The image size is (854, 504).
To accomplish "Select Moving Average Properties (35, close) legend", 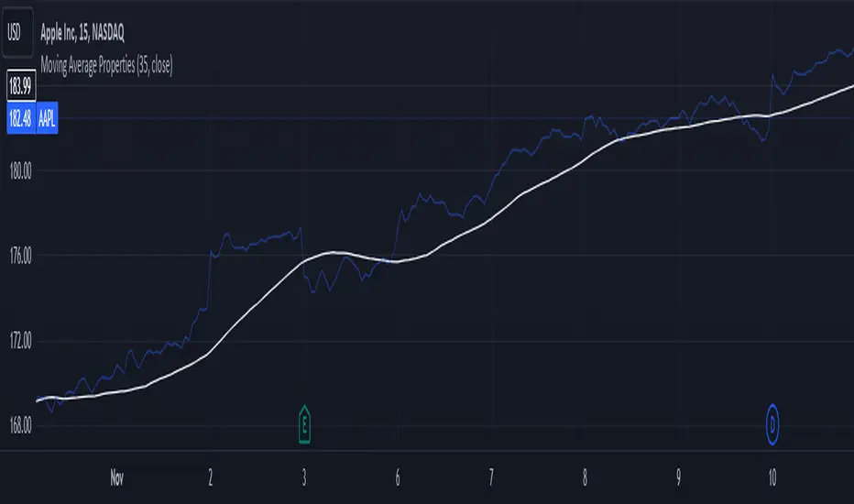I will pos(106,65).
